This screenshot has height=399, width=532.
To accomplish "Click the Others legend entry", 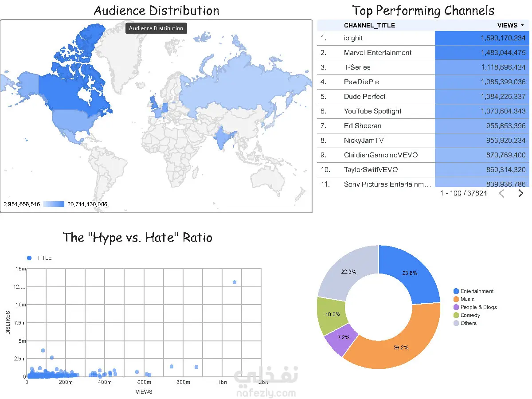I will point(465,323).
